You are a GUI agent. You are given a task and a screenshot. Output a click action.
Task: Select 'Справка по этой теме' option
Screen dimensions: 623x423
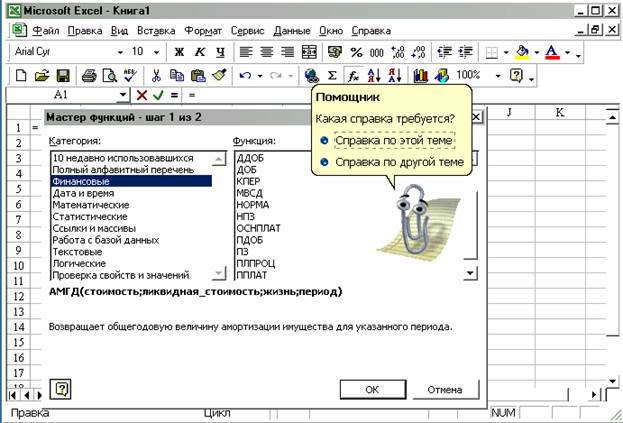coord(394,140)
